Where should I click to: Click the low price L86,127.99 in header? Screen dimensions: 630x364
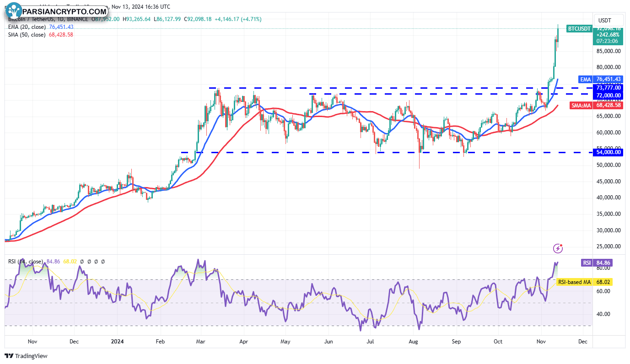click(168, 19)
